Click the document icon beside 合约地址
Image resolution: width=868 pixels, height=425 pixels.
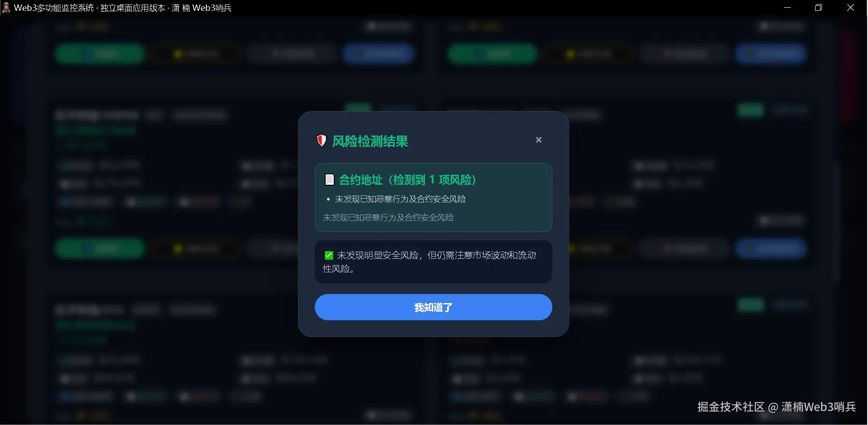(x=330, y=180)
